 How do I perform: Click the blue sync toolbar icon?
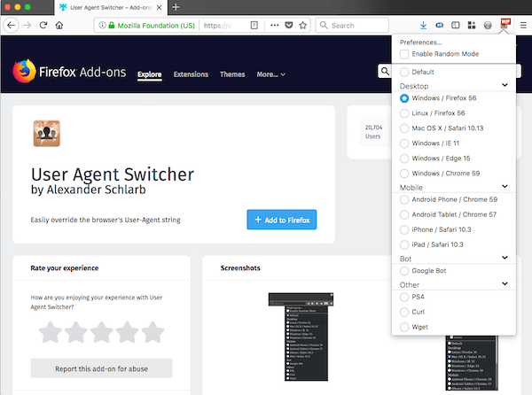pos(440,26)
